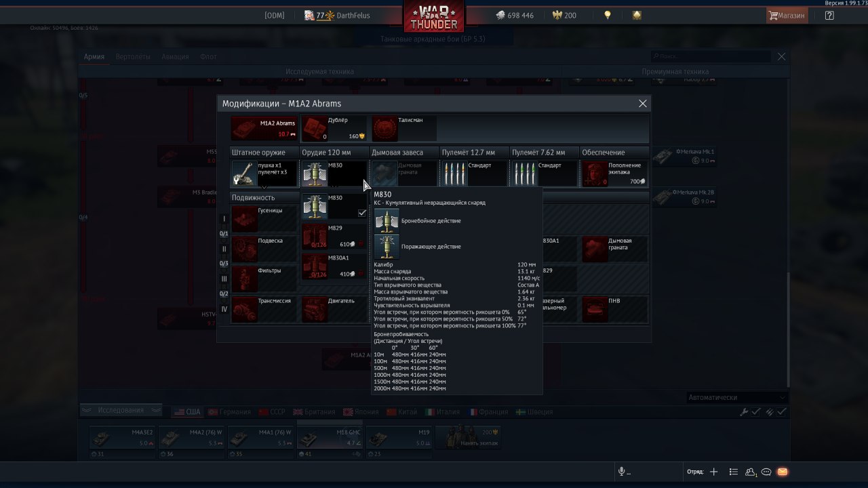This screenshot has height=488, width=868.
Task: Open the squad list icon
Action: click(x=733, y=472)
